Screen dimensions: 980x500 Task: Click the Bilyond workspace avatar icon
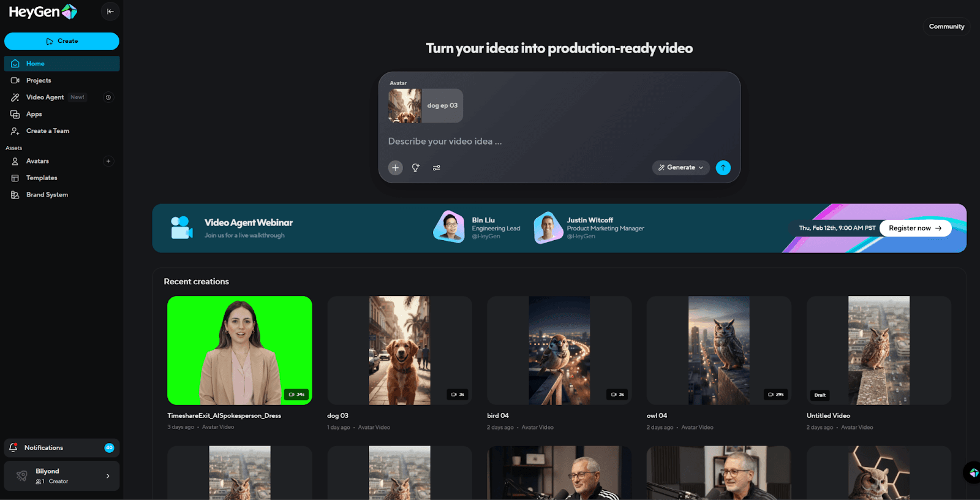[21, 476]
